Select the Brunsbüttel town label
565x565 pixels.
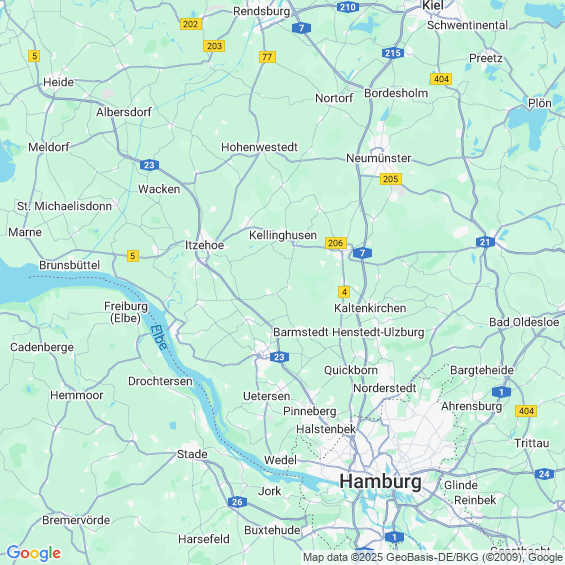coord(70,265)
